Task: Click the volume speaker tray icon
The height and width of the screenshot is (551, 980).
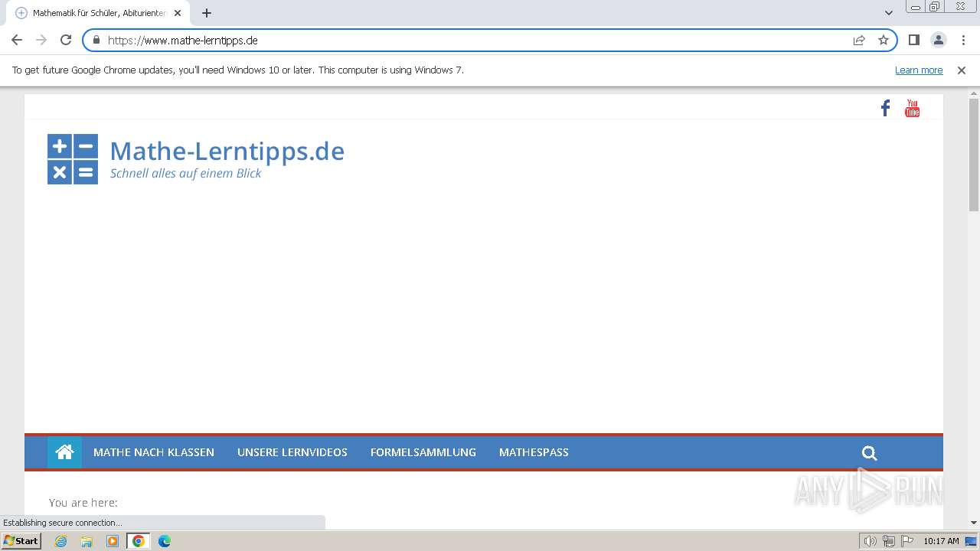Action: point(870,541)
